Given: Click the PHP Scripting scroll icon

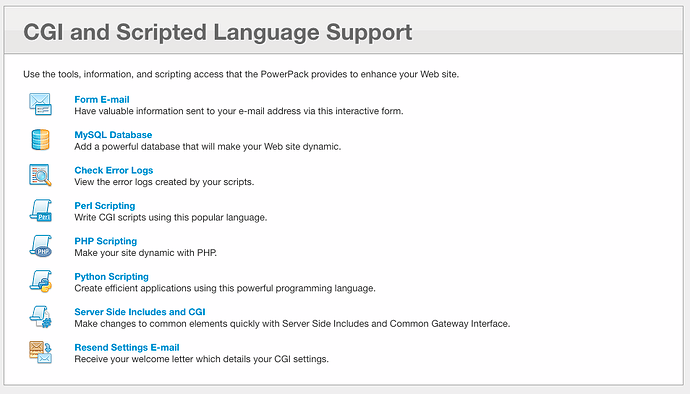Looking at the screenshot, I should [x=40, y=246].
